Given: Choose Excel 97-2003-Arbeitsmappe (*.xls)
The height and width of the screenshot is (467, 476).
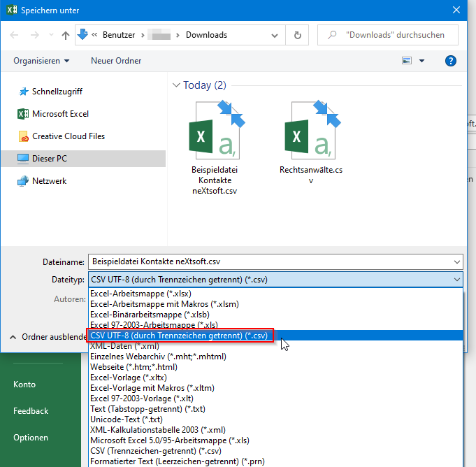Looking at the screenshot, I should (275, 325).
